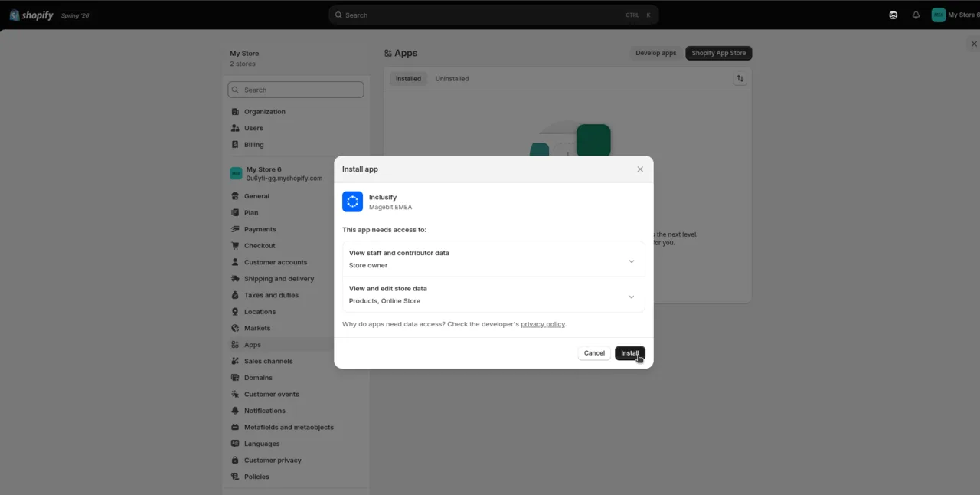Click the Languages icon in sidebar
This screenshot has width=980, height=495.
pyautogui.click(x=236, y=444)
